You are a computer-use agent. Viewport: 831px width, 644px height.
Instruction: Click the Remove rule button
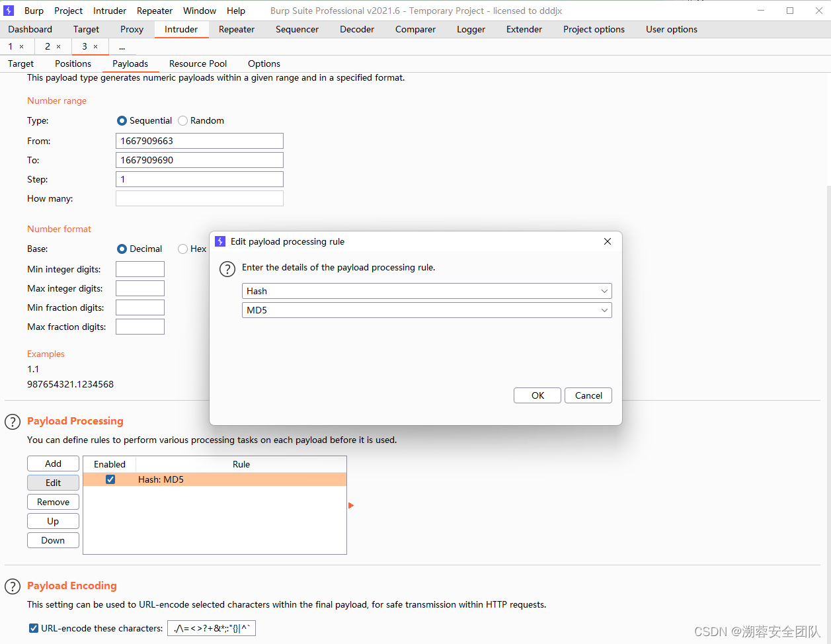pyautogui.click(x=53, y=502)
